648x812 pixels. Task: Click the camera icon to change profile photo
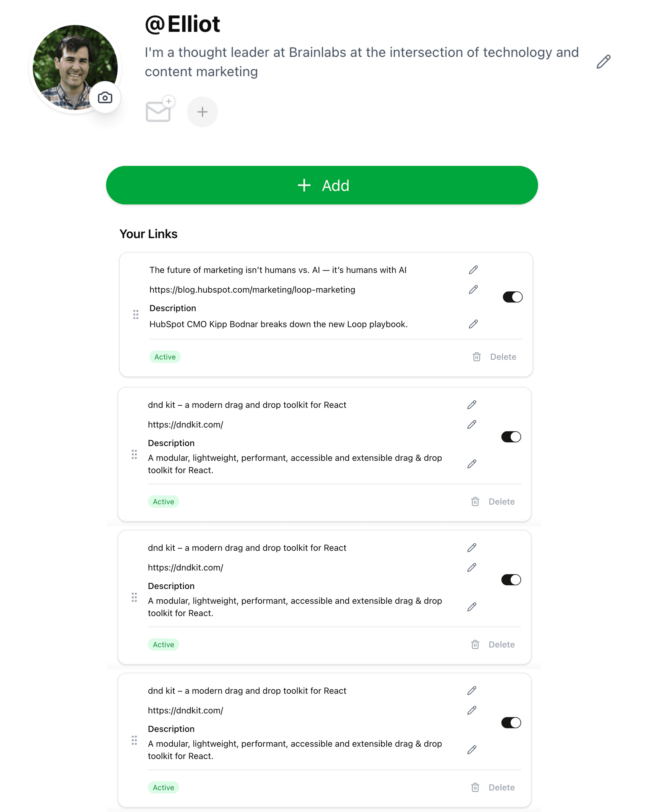105,98
